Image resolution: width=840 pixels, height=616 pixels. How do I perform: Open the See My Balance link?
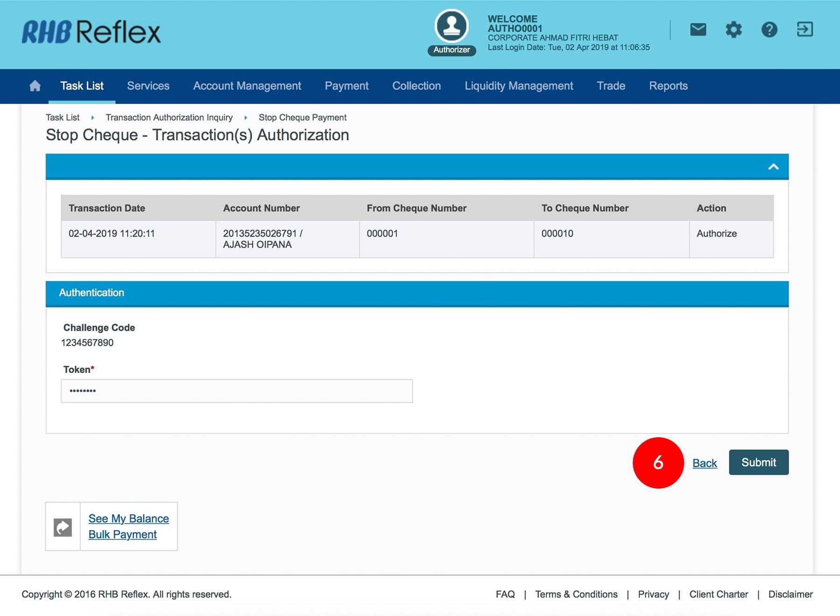(x=128, y=518)
